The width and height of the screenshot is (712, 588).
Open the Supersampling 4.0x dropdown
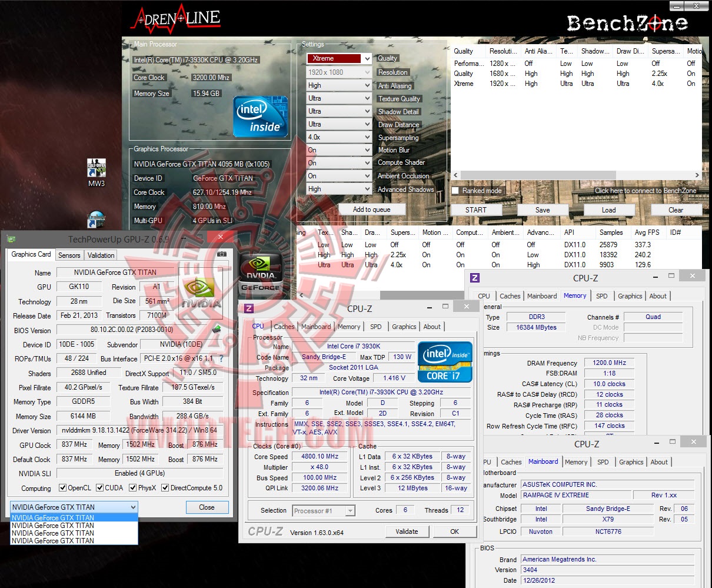coord(339,137)
